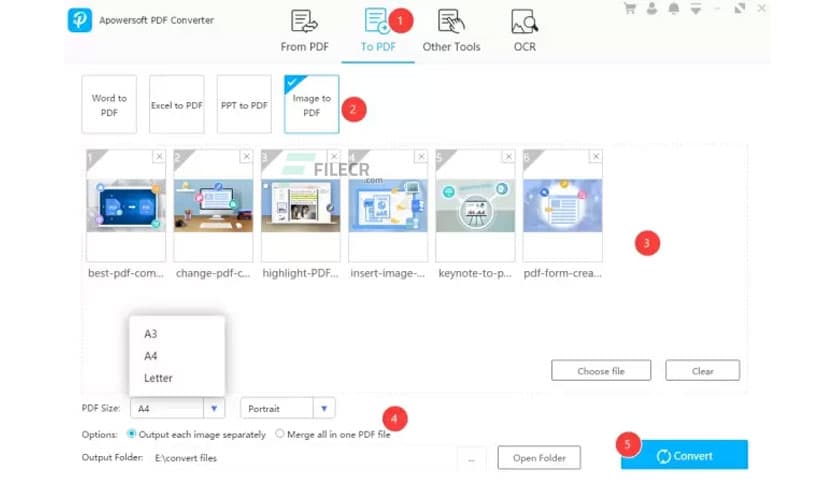
Task: Select PPT to PDF conversion
Action: pos(244,104)
